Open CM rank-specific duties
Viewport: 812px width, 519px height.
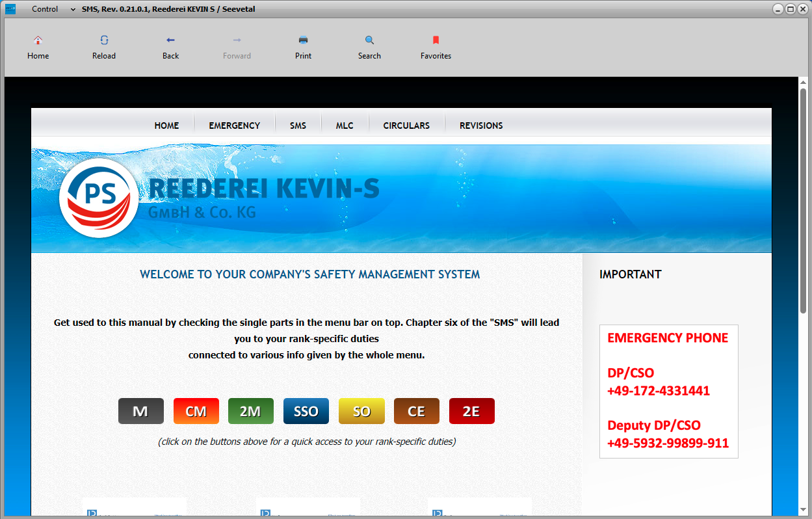pyautogui.click(x=196, y=411)
